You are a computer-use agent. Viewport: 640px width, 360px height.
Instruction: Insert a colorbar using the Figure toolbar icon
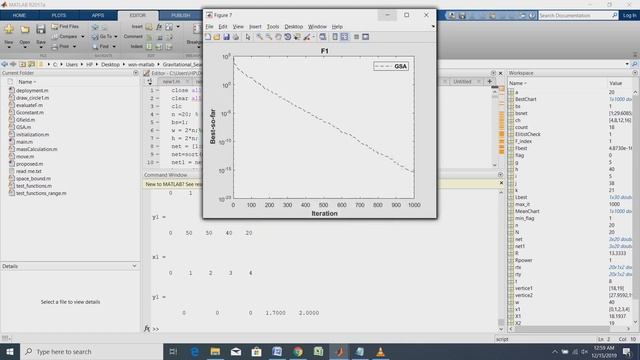point(335,37)
